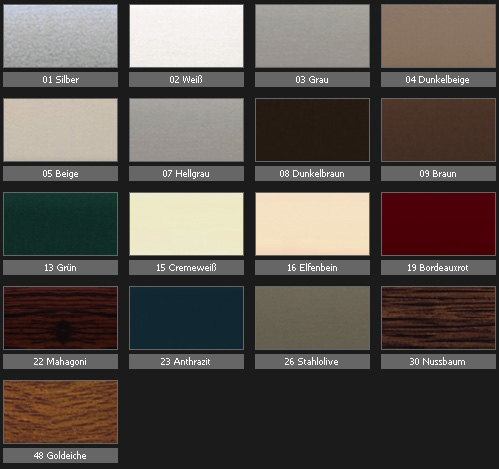The width and height of the screenshot is (499, 469).
Task: Click the "48 Goldeiche" label
Action: click(x=60, y=456)
